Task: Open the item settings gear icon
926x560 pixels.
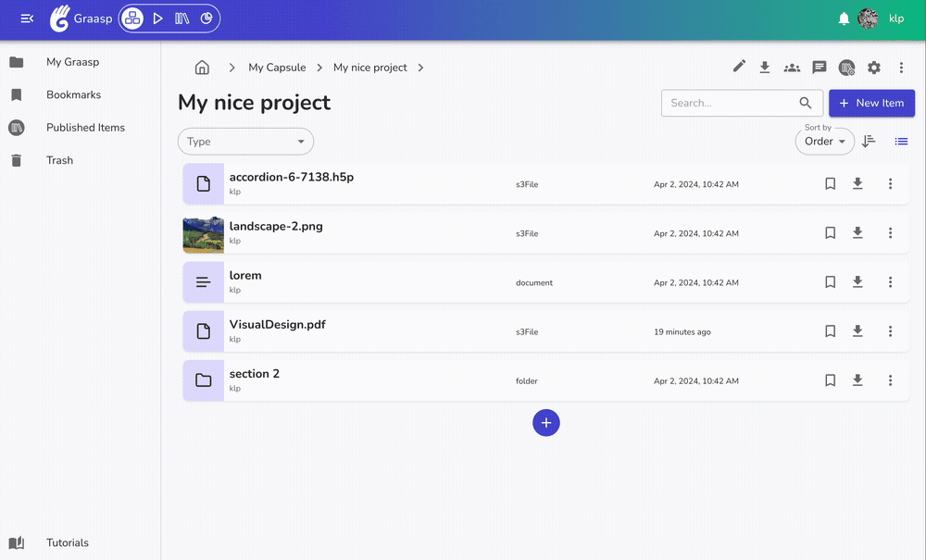Action: pos(874,67)
